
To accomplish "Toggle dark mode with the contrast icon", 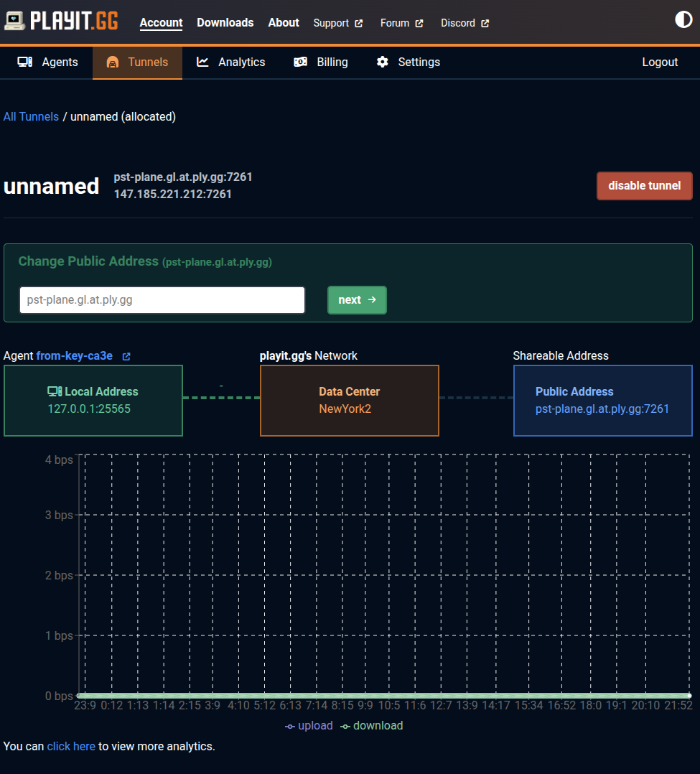I will pyautogui.click(x=683, y=19).
